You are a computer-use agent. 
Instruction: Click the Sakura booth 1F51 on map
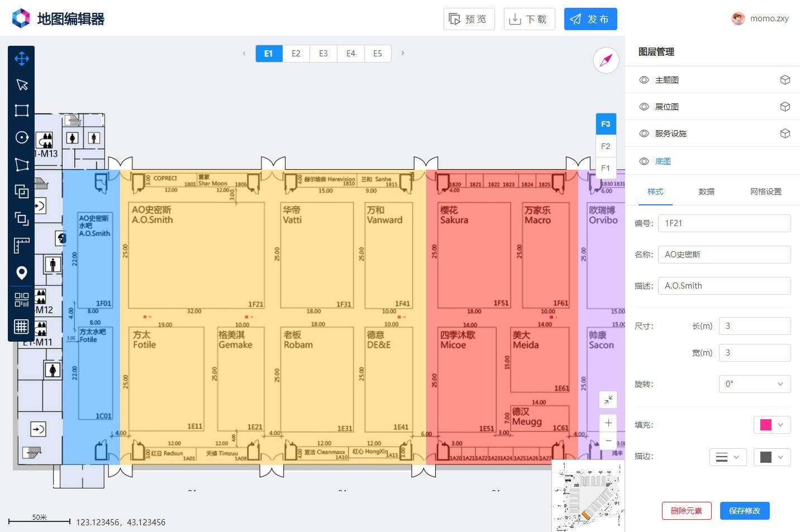[x=474, y=255]
